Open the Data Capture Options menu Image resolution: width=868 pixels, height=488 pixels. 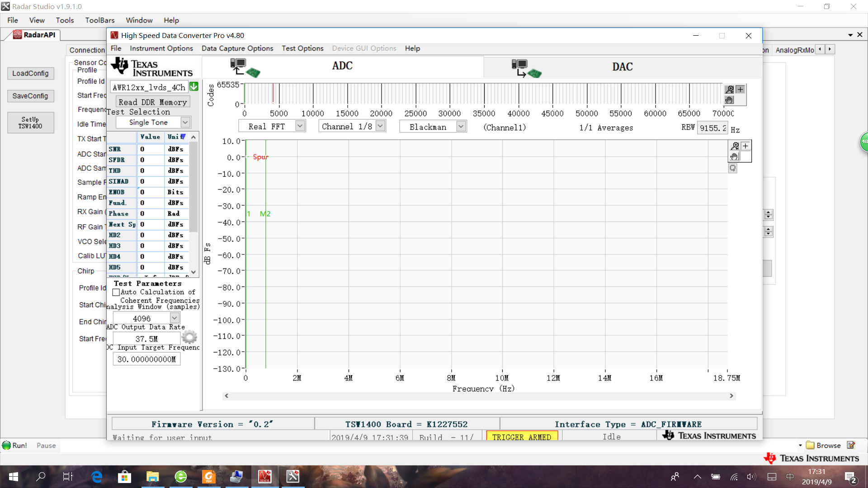pos(237,48)
